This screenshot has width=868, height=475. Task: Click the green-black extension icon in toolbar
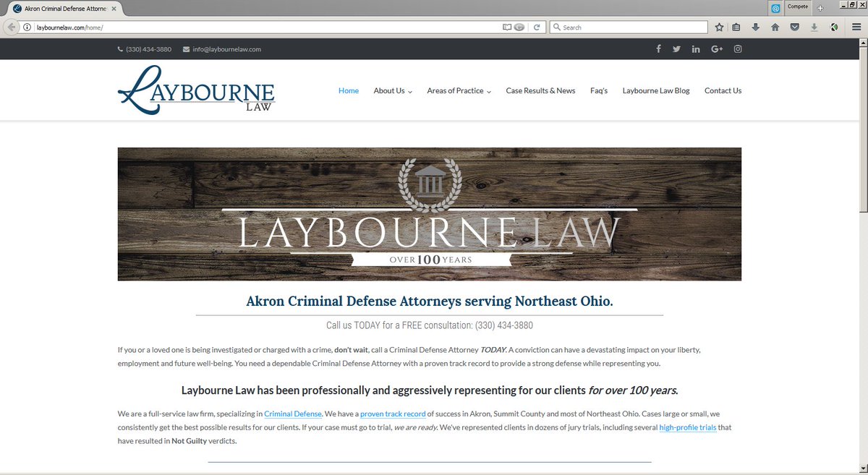(834, 27)
